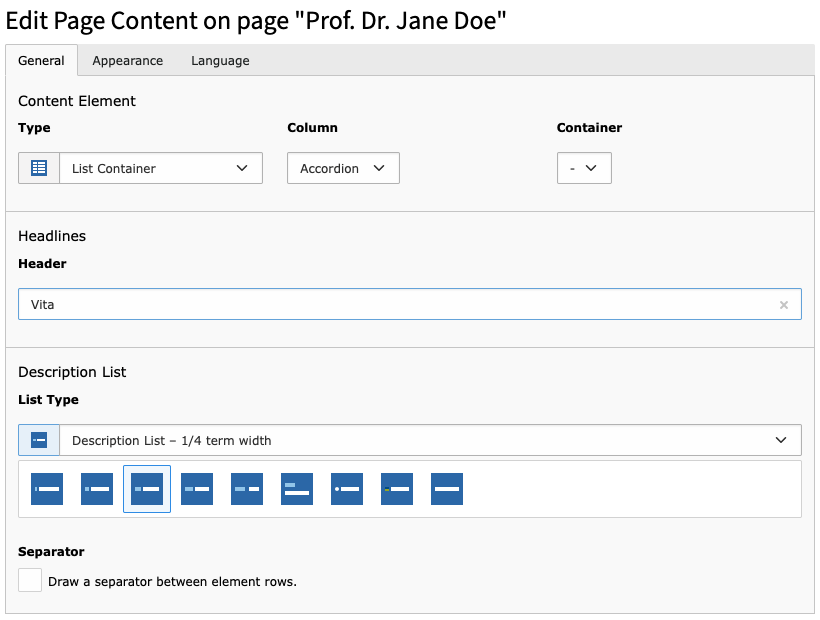The width and height of the screenshot is (820, 620).
Task: Go to the General tab
Action: click(41, 61)
